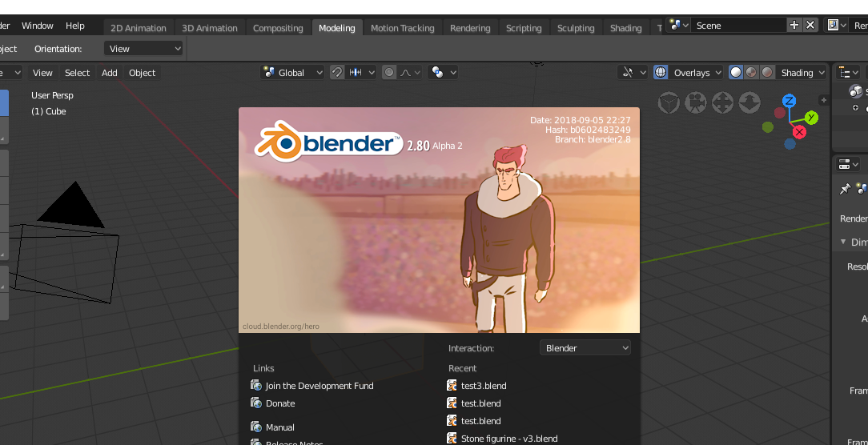The height and width of the screenshot is (445, 868).
Task: Open outliner editor type dropdown
Action: tap(848, 73)
